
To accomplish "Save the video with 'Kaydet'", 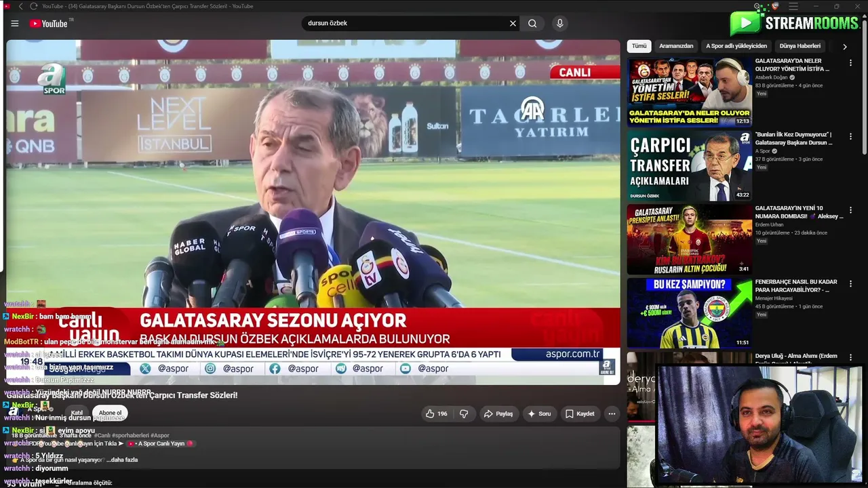I will [x=580, y=413].
